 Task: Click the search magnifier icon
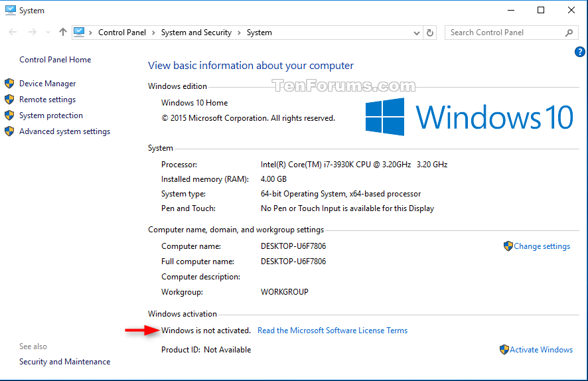pyautogui.click(x=569, y=33)
